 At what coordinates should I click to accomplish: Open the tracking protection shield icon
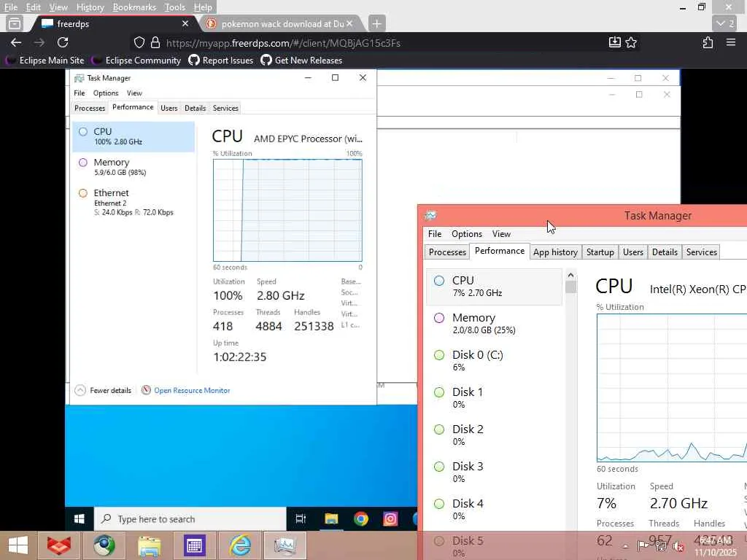tap(139, 43)
